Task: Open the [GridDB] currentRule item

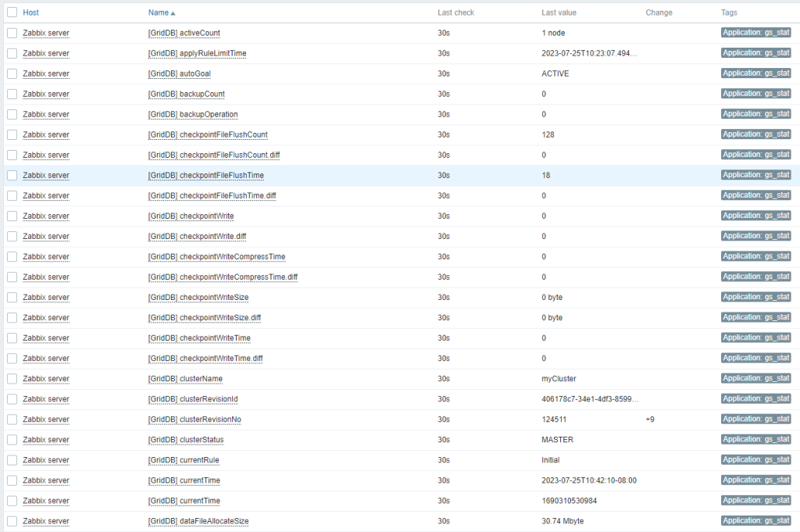Action: (x=183, y=459)
